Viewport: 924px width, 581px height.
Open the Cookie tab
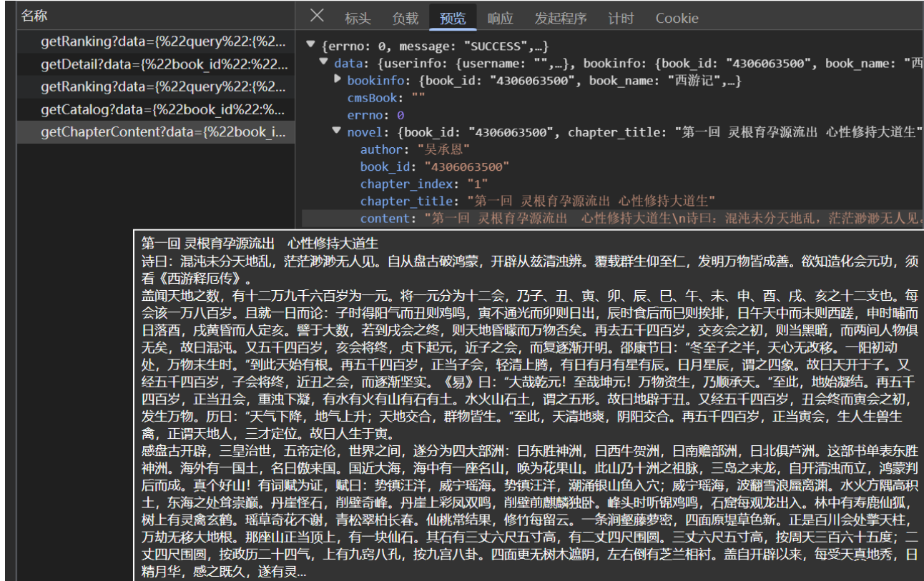(x=677, y=19)
